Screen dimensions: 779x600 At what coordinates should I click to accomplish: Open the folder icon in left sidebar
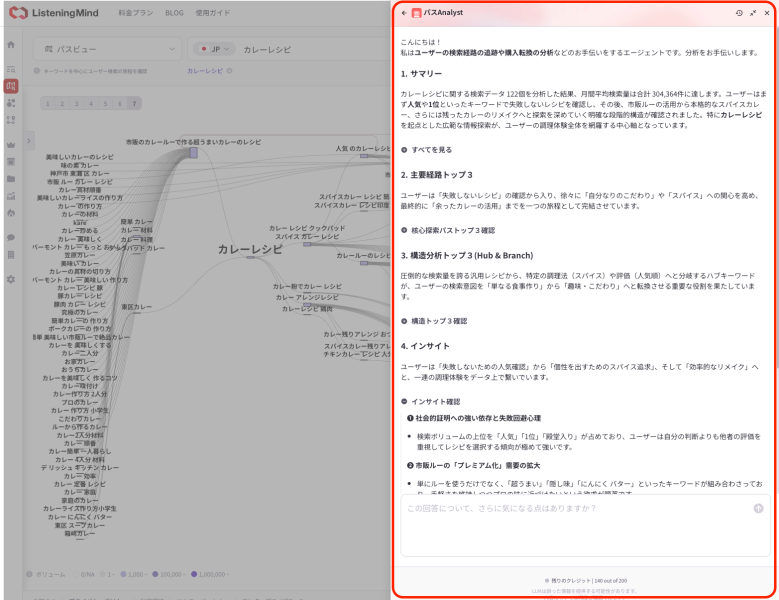click(x=11, y=179)
